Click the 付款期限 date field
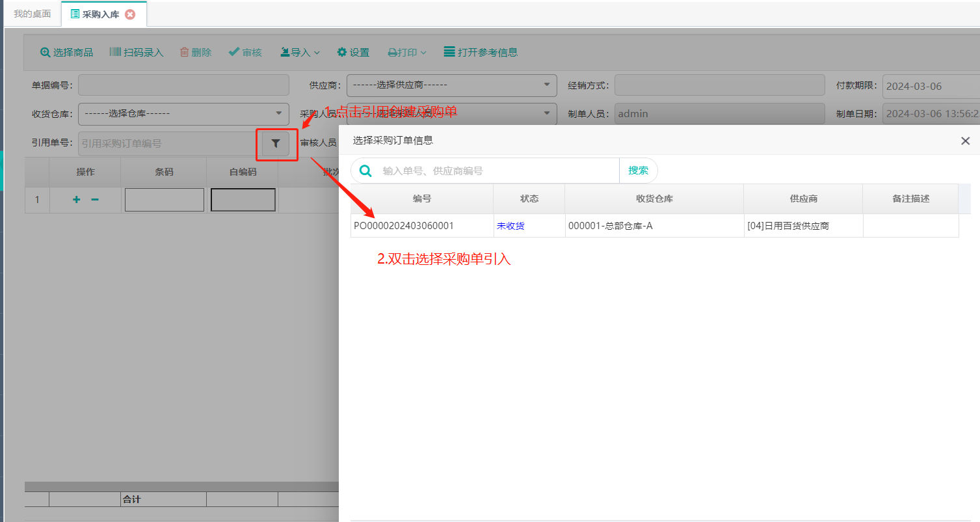Viewport: 980px width, 522px height. point(931,86)
